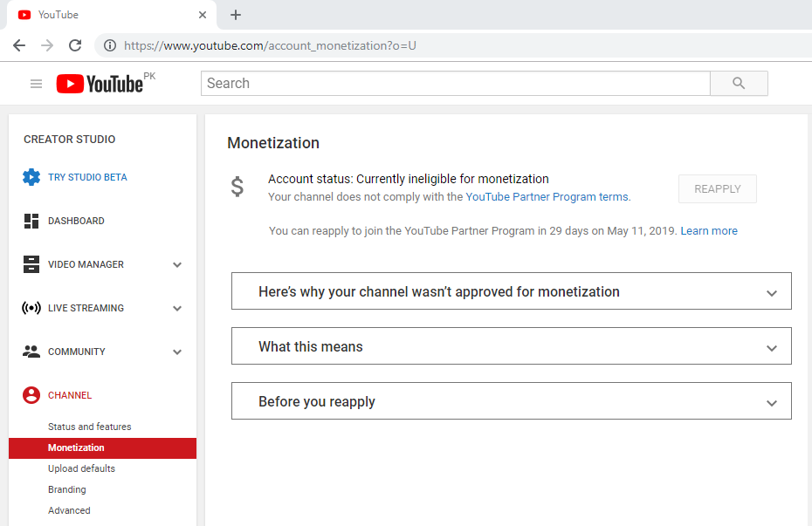812x526 pixels.
Task: Click the Monetization page heading
Action: (273, 143)
